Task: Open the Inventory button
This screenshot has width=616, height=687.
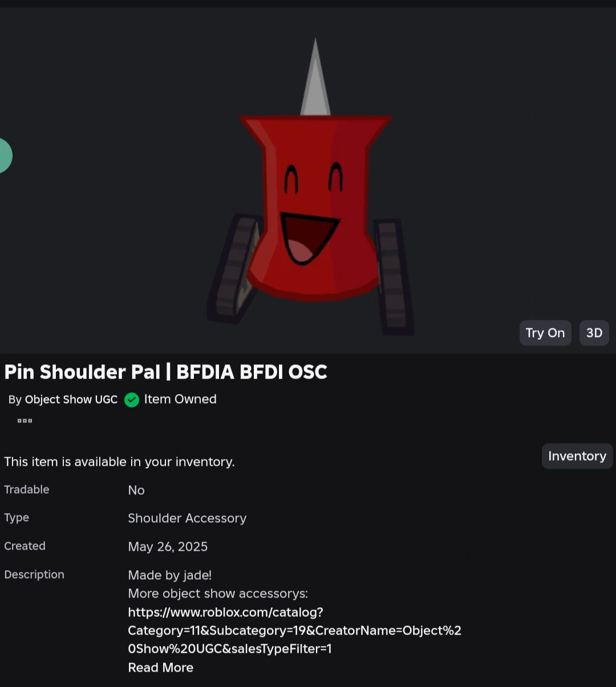Action: coord(577,456)
